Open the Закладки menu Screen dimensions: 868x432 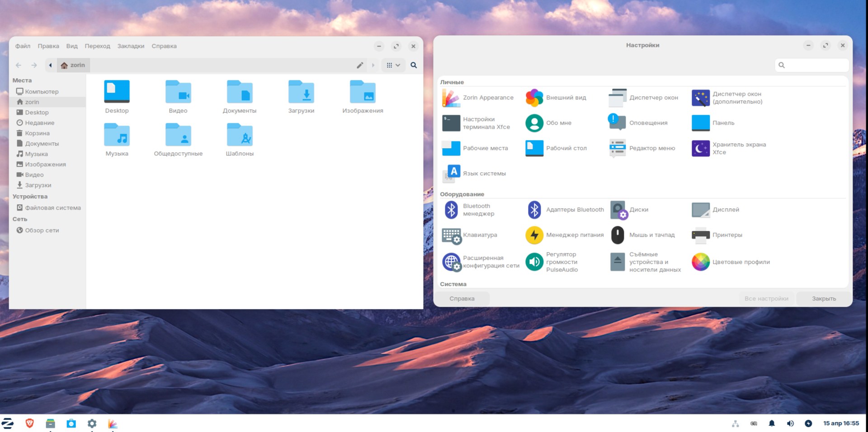pos(131,46)
